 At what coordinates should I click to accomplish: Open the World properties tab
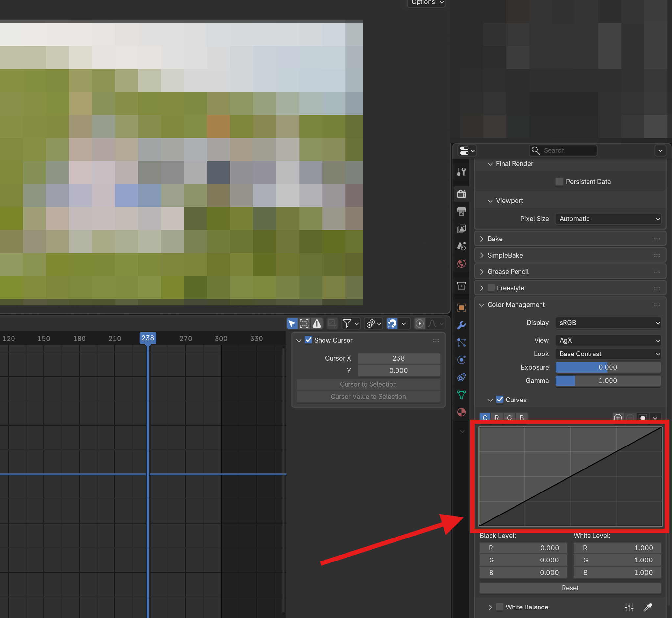tap(461, 263)
